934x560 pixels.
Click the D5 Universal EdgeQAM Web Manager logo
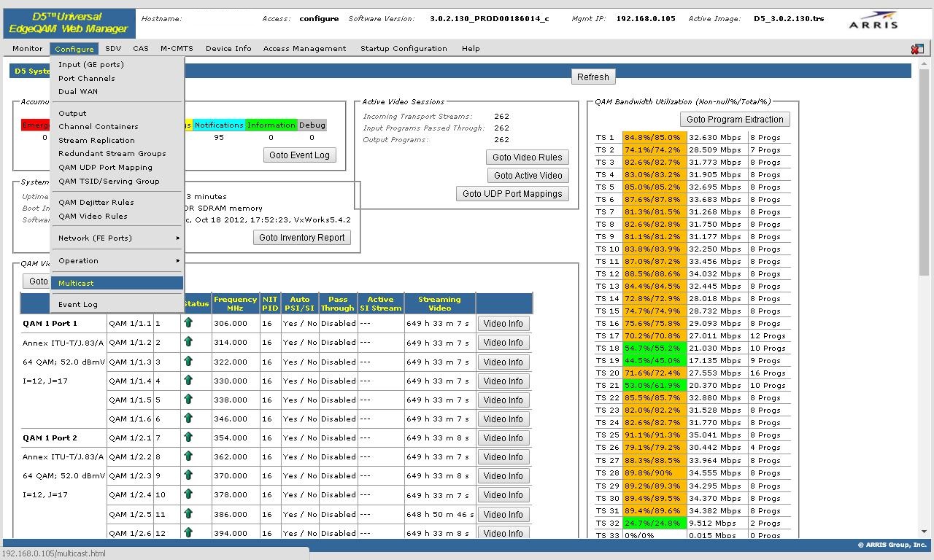pos(69,23)
